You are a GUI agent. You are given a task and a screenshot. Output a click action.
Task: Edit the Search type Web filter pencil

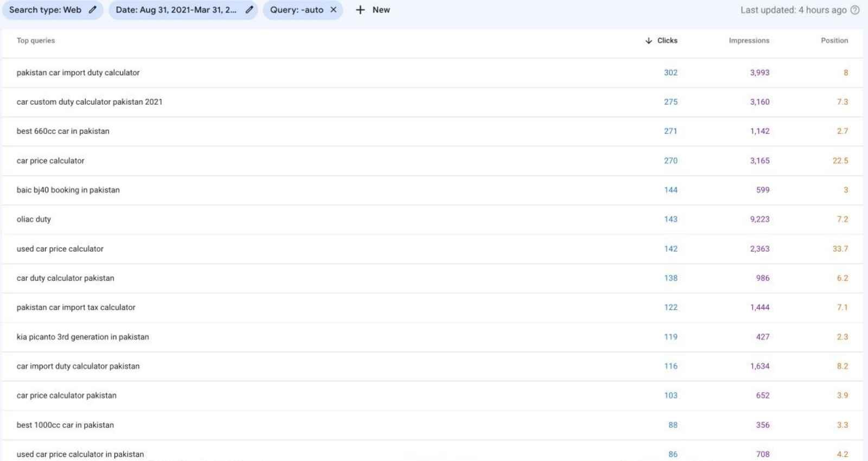[x=93, y=10]
